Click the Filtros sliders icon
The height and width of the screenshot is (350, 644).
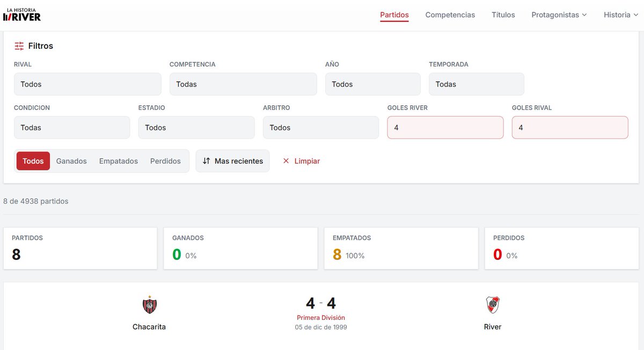point(19,46)
